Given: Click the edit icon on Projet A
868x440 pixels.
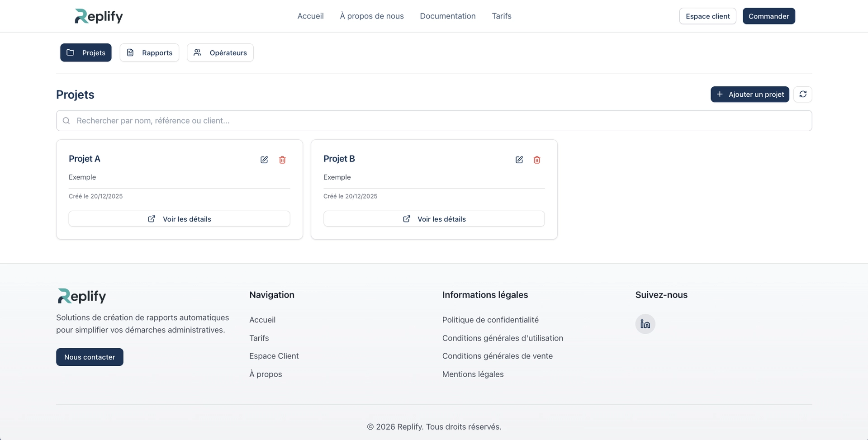Looking at the screenshot, I should coord(264,160).
